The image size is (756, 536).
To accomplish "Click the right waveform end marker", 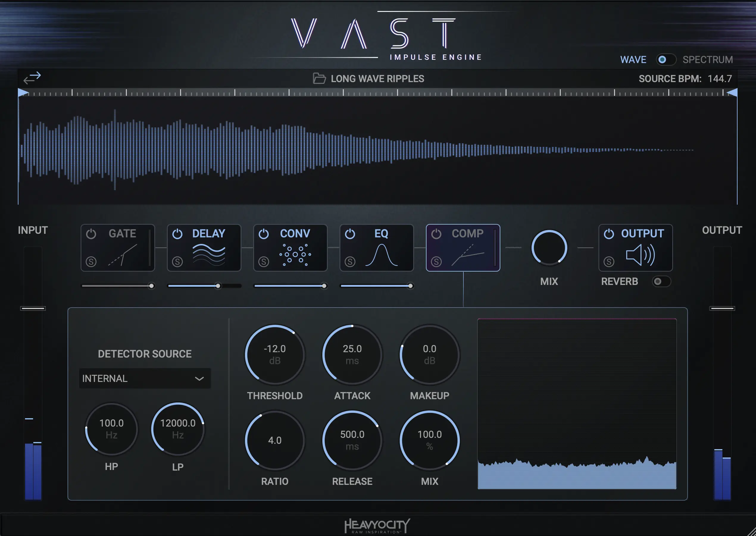I will (x=732, y=93).
